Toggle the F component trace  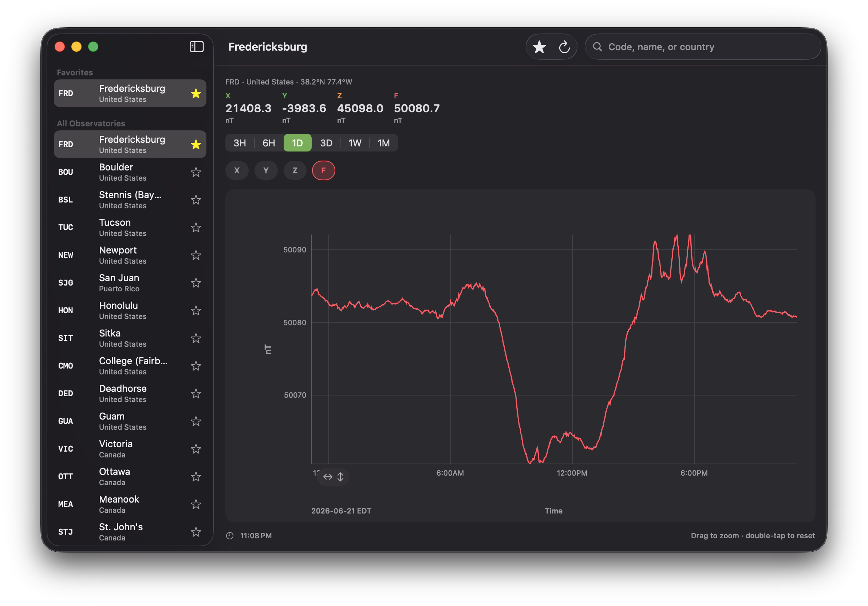coord(324,170)
